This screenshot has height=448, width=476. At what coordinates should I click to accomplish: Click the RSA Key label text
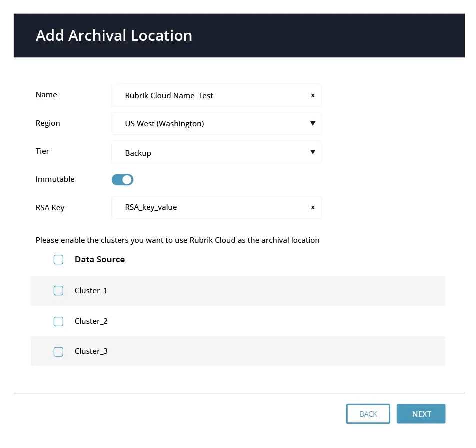pos(50,208)
